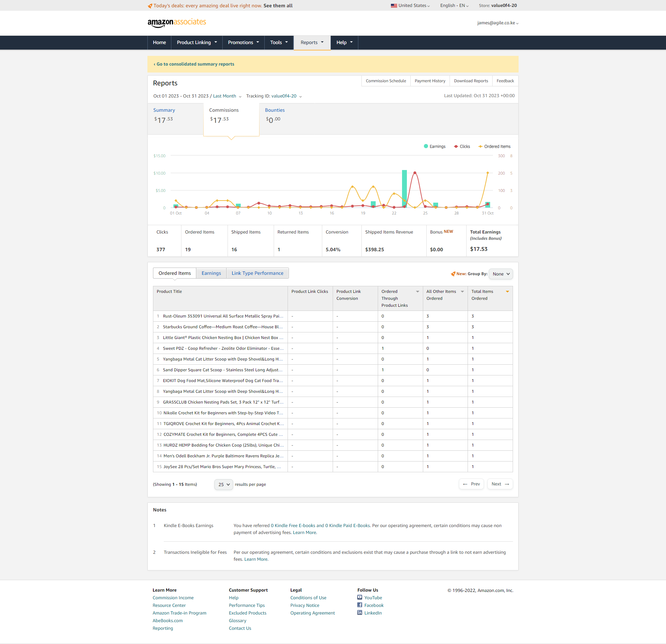Screen dimensions: 666x644
Task: Open the English - EN language dropdown
Action: (454, 6)
